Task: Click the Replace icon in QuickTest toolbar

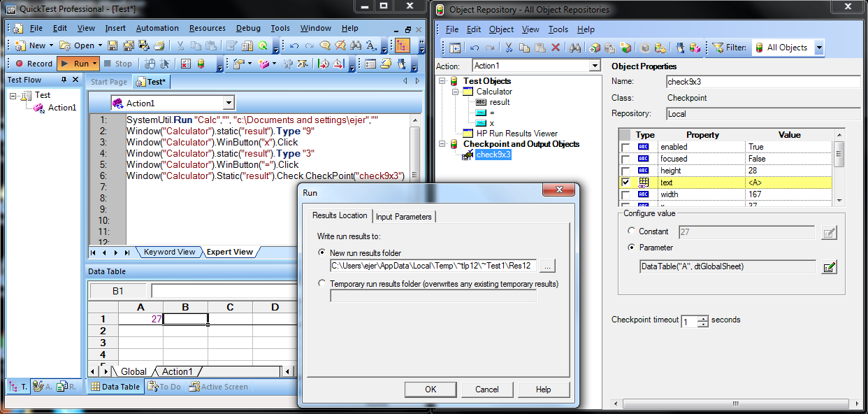Action: pyautogui.click(x=371, y=45)
